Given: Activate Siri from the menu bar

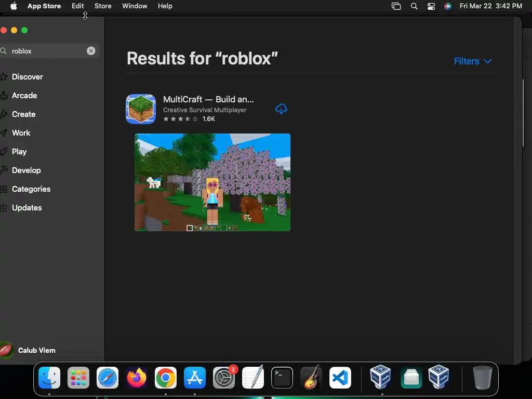Looking at the screenshot, I should [x=448, y=6].
